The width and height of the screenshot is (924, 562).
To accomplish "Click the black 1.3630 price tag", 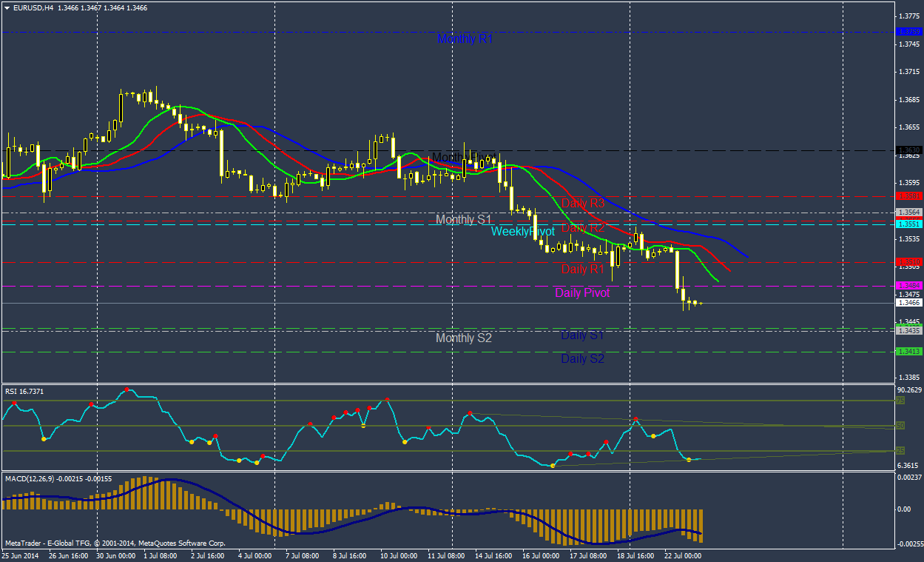I will (x=908, y=150).
